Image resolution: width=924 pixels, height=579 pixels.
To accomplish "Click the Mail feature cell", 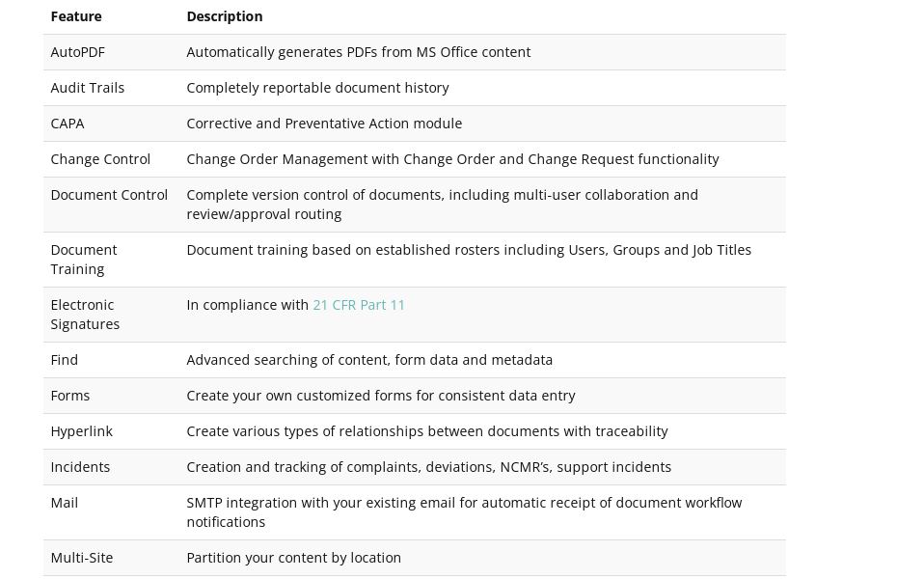I will pos(65,503).
